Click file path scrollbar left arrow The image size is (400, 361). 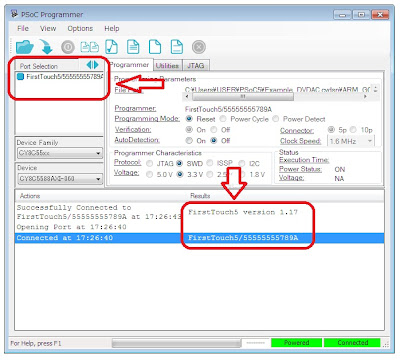point(187,97)
